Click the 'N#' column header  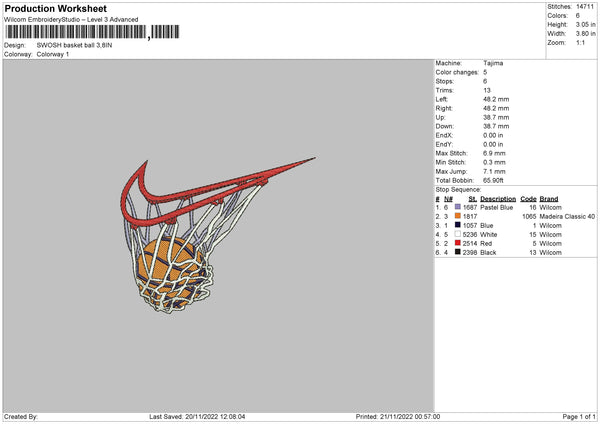click(448, 199)
